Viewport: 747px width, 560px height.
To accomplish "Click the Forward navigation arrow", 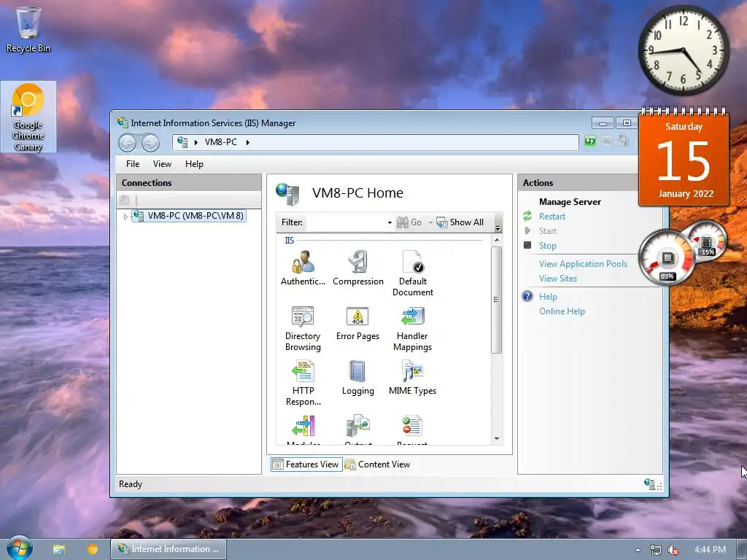I will tap(150, 142).
